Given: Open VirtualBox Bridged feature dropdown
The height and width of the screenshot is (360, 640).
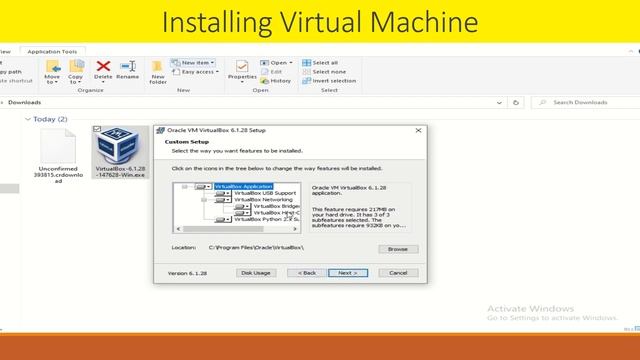Looking at the screenshot, I should tap(242, 207).
